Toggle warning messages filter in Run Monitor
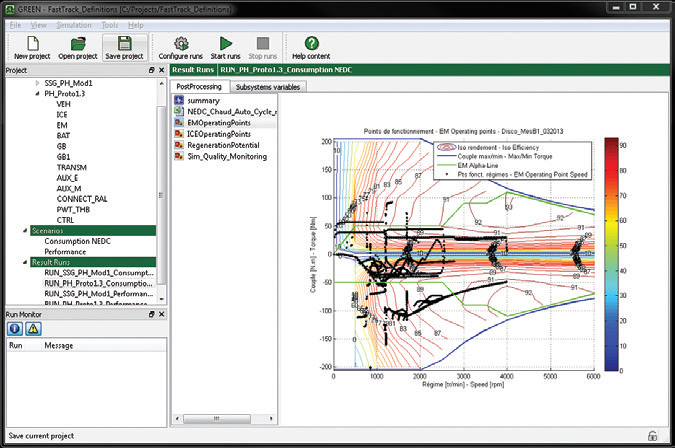Screen dimensions: 675x448 (33, 329)
